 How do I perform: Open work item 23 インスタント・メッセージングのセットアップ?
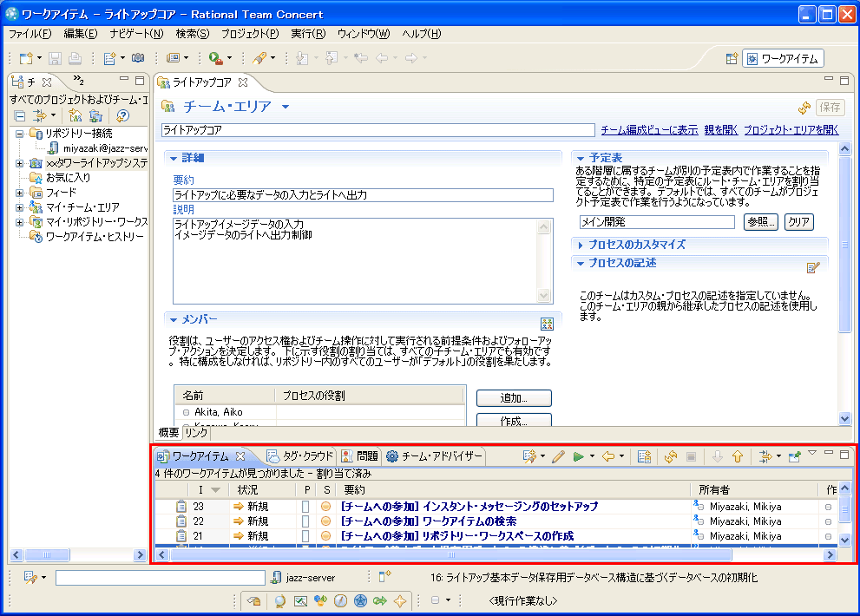tap(469, 507)
